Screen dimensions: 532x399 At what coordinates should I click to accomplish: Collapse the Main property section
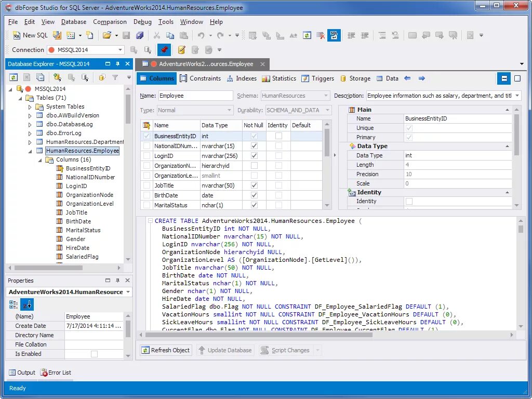pos(507,110)
